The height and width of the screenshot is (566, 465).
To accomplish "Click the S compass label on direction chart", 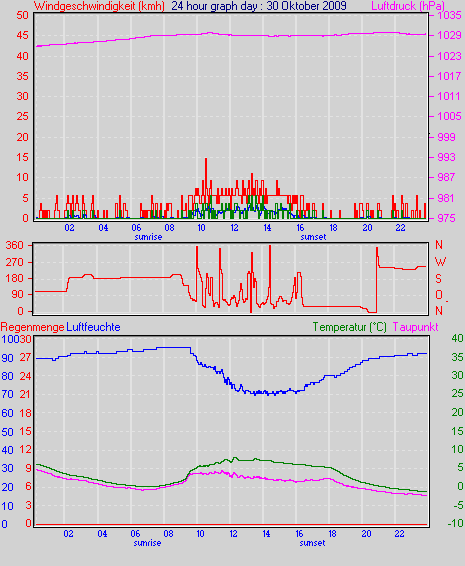I will tap(438, 278).
